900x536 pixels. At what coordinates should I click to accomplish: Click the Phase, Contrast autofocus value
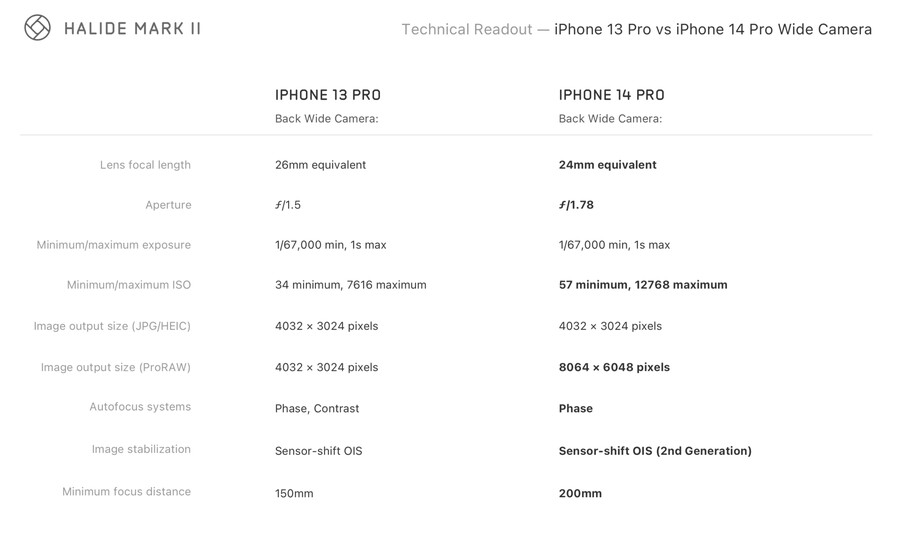pyautogui.click(x=317, y=409)
